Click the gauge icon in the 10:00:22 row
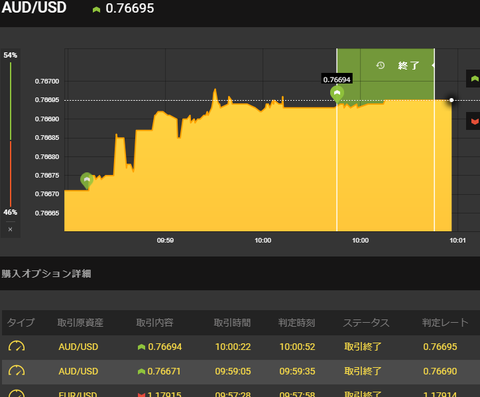 [x=16, y=347]
